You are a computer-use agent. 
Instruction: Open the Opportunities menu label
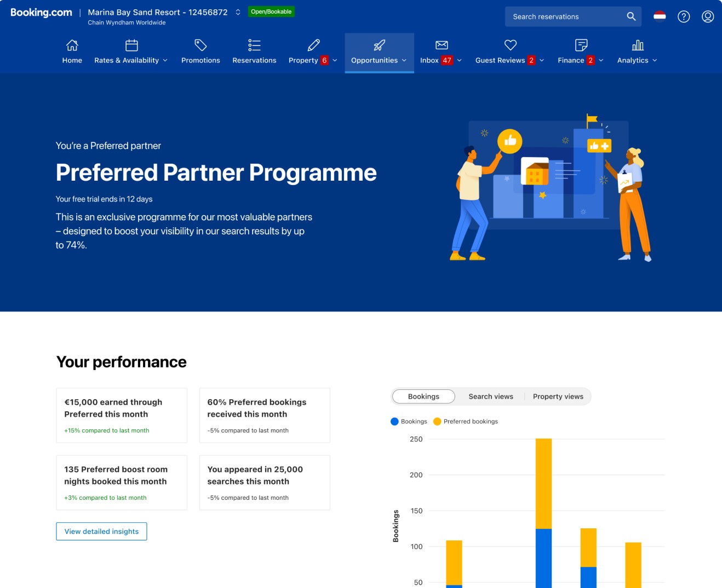[374, 60]
